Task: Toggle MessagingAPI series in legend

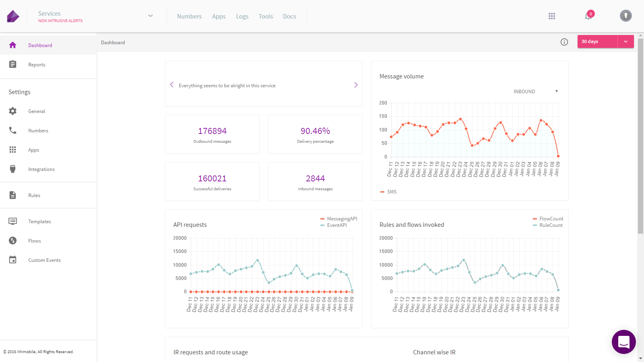Action: point(339,219)
